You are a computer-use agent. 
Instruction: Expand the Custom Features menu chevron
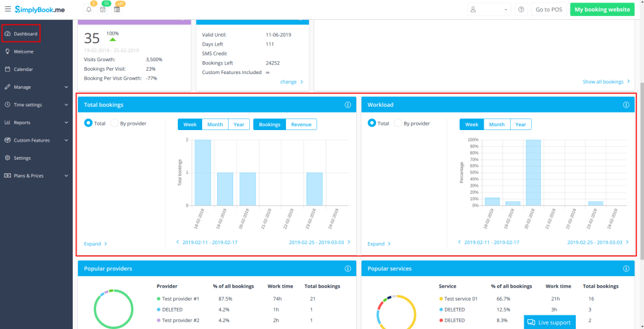[66, 140]
